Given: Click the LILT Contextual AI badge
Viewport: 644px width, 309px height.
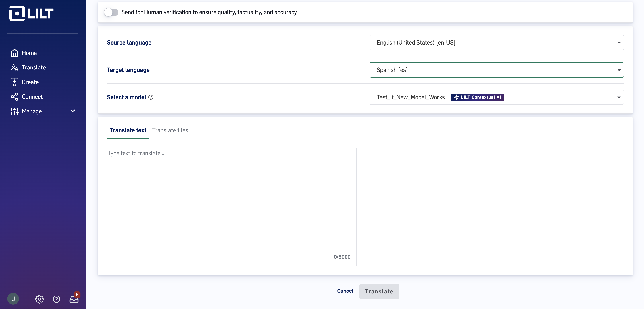Looking at the screenshot, I should coord(477,97).
